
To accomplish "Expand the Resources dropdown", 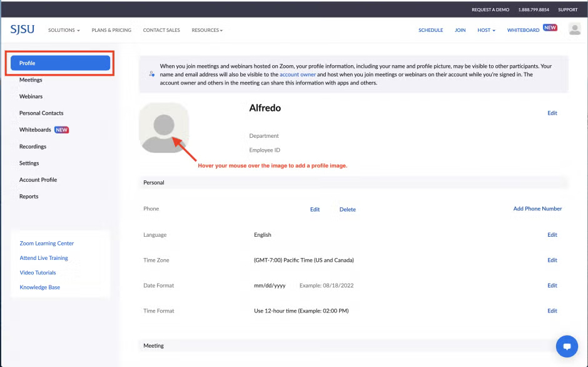I will 207,30.
